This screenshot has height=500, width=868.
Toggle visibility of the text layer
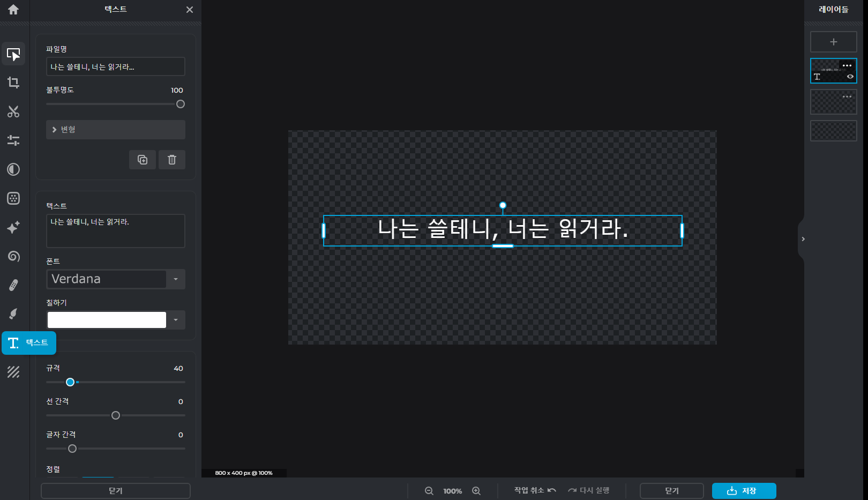coord(850,77)
